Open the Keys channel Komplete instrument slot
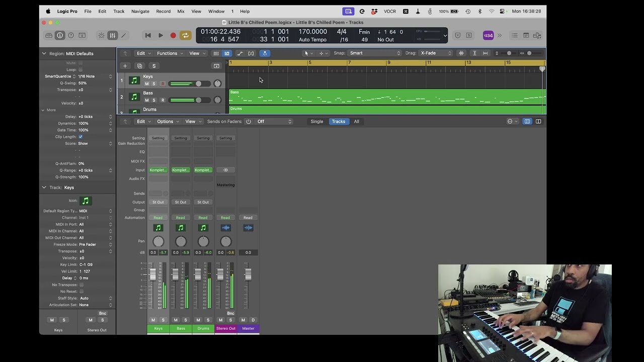This screenshot has height=362, width=644. 158,170
